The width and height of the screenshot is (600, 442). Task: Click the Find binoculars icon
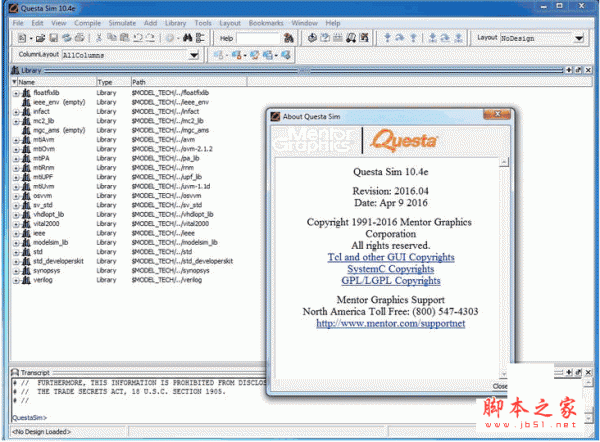coord(187,38)
